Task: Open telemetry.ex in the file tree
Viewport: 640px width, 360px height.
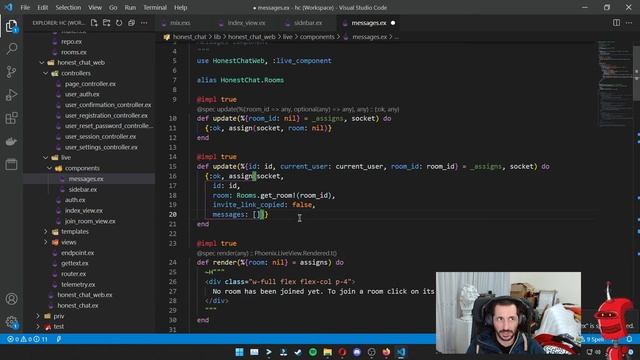Action: 78,284
